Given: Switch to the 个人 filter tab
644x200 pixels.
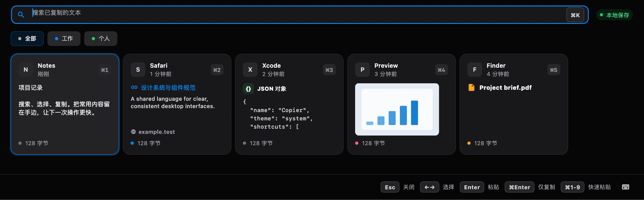Looking at the screenshot, I should click(x=101, y=39).
